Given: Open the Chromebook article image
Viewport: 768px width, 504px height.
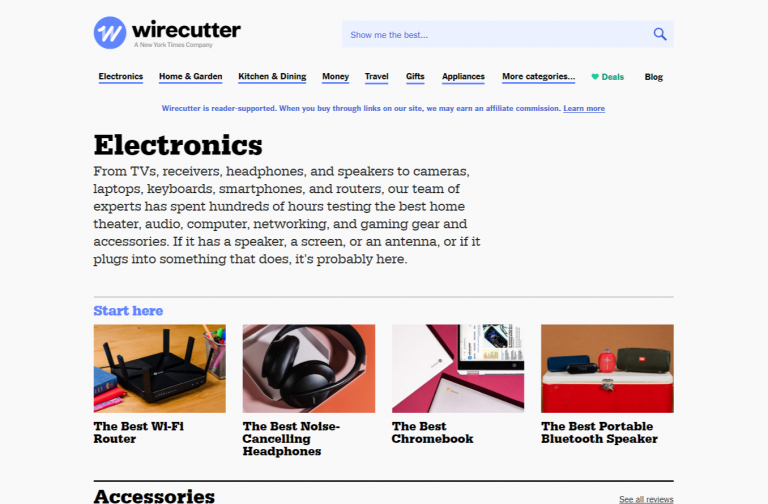Looking at the screenshot, I should (x=458, y=368).
